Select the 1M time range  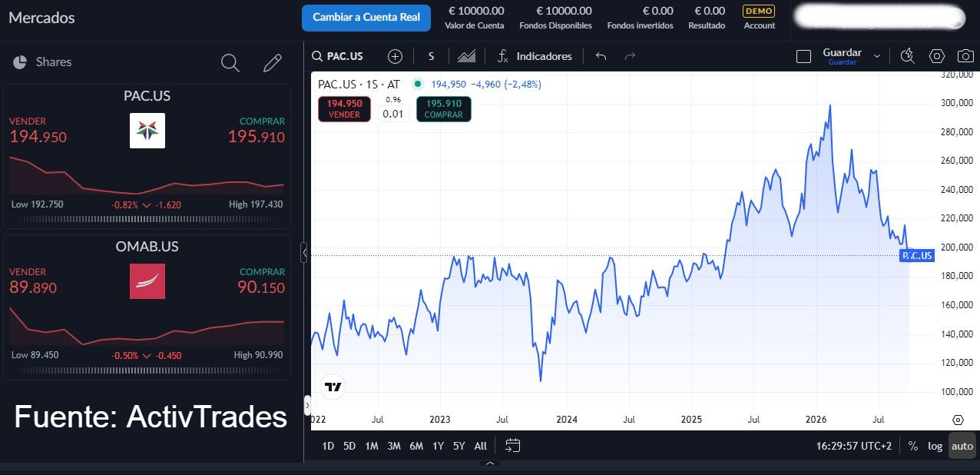click(372, 446)
